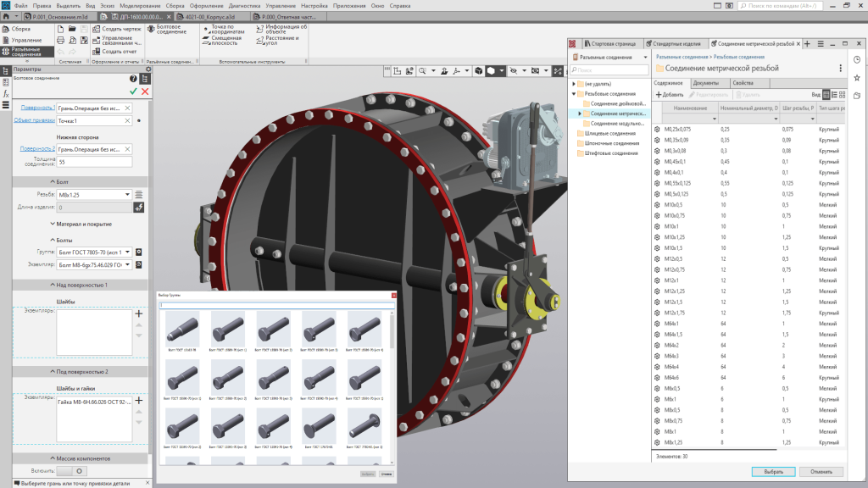Image resolution: width=868 pixels, height=488 pixels.
Task: Add a washer with the plus above surface 1
Action: point(139,313)
